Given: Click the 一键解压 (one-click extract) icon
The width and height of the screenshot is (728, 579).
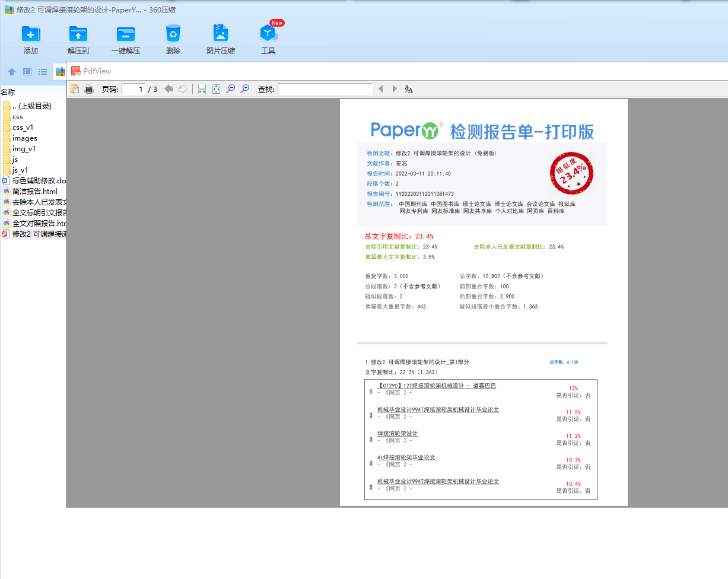Looking at the screenshot, I should coord(126,33).
